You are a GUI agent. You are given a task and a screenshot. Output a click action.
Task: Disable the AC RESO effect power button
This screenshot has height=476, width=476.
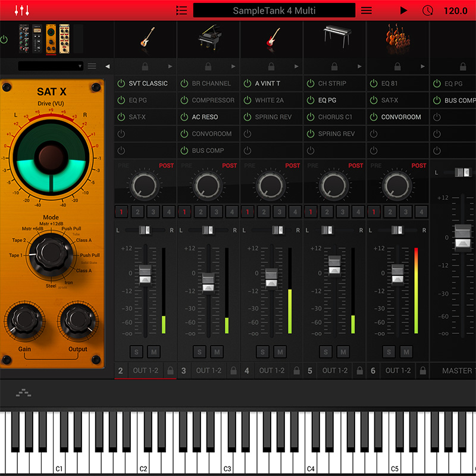pos(184,117)
